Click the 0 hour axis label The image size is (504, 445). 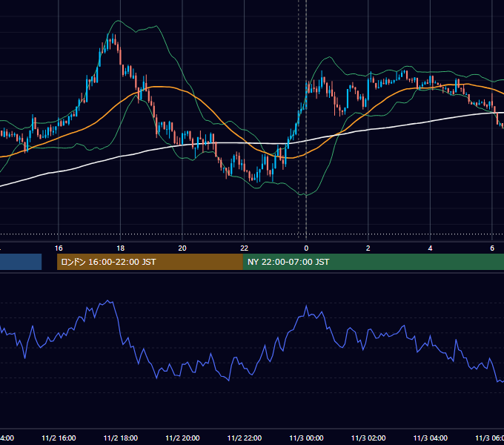306,248
